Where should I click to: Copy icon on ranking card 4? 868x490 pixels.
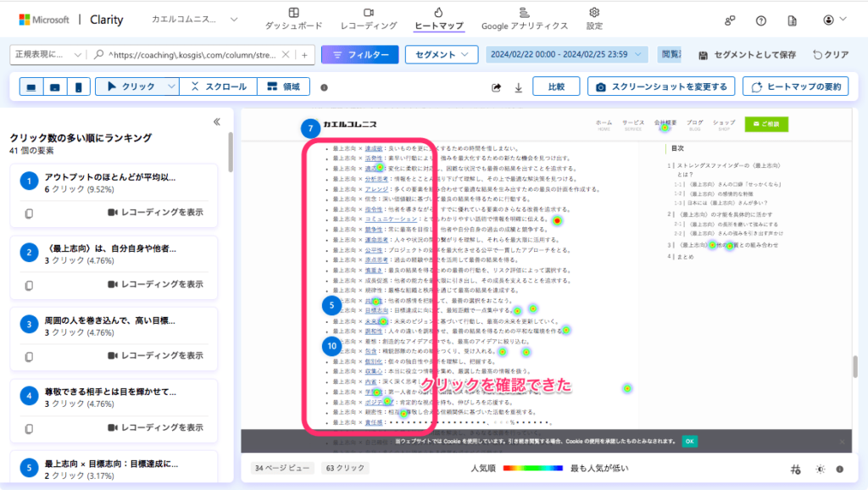click(30, 429)
